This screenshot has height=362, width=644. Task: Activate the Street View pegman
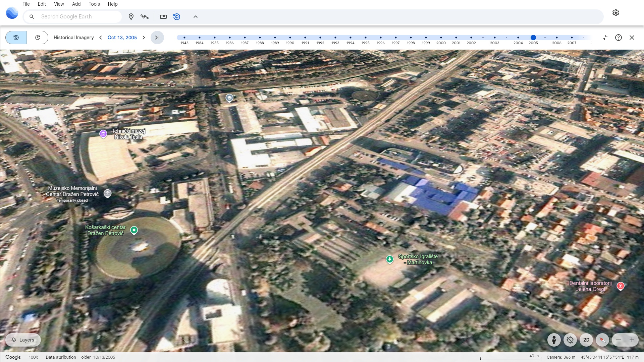(x=554, y=340)
